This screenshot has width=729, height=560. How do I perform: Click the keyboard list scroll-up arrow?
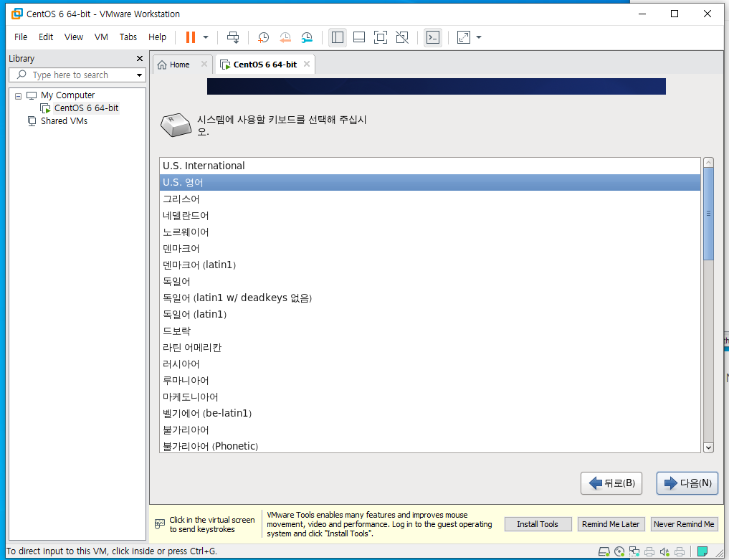(708, 162)
